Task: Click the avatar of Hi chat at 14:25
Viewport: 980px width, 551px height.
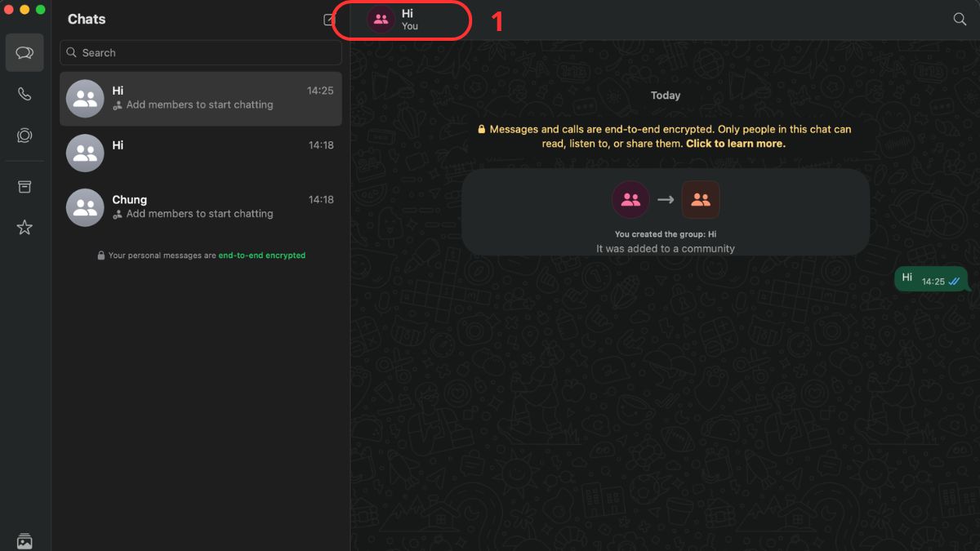Action: [x=85, y=99]
